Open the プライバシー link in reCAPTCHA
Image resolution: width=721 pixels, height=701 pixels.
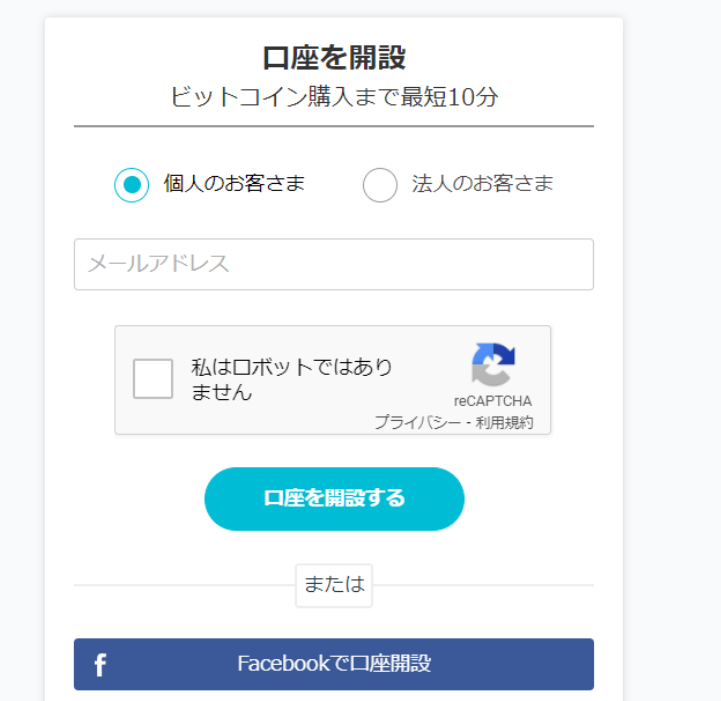pos(417,422)
